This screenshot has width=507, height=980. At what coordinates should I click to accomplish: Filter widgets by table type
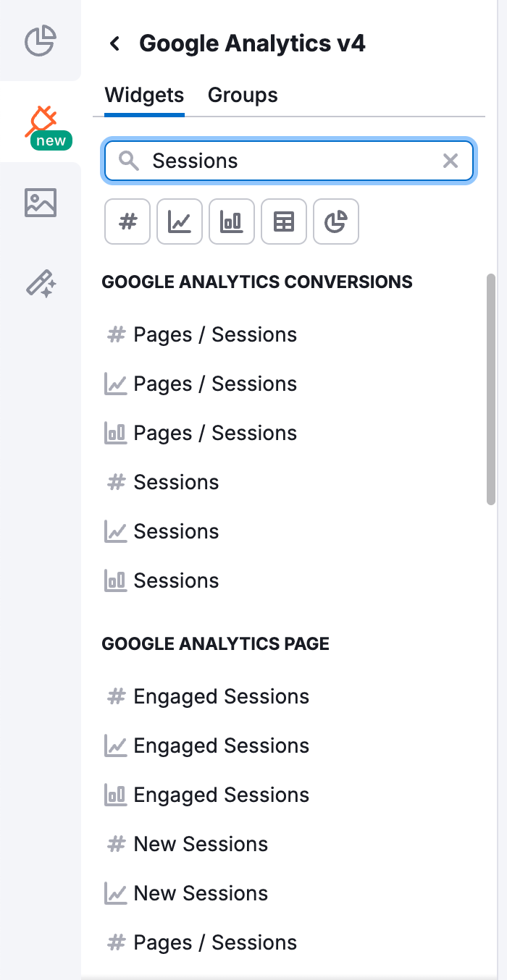coord(284,221)
